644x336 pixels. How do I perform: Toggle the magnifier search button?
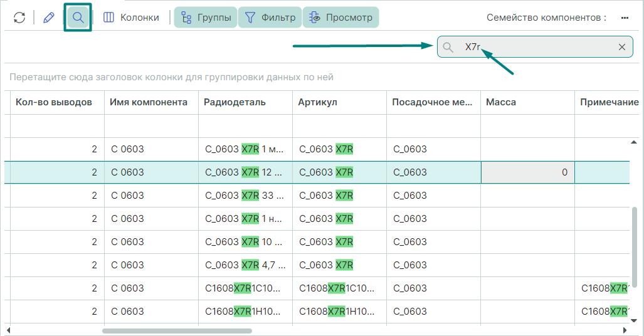[x=78, y=18]
